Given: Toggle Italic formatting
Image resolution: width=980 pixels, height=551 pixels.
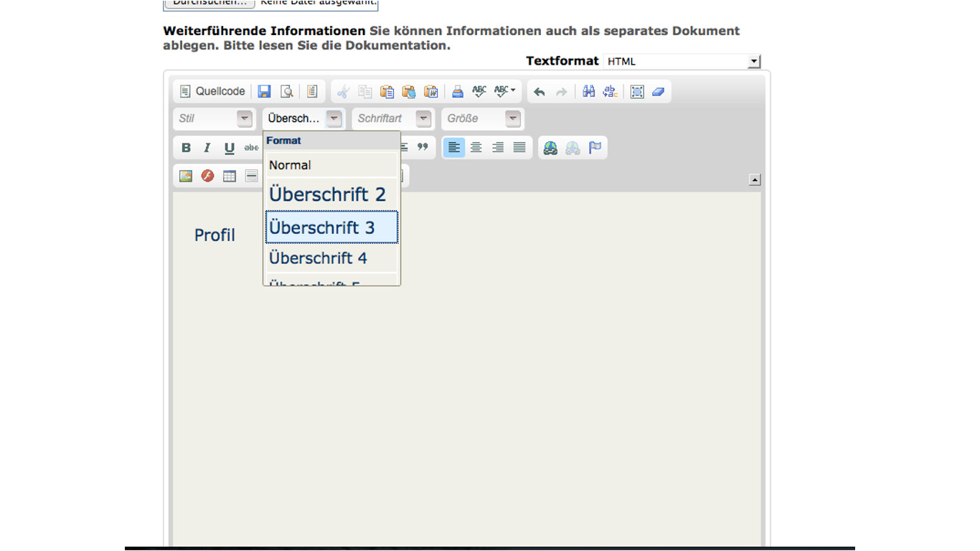Looking at the screenshot, I should pos(207,148).
